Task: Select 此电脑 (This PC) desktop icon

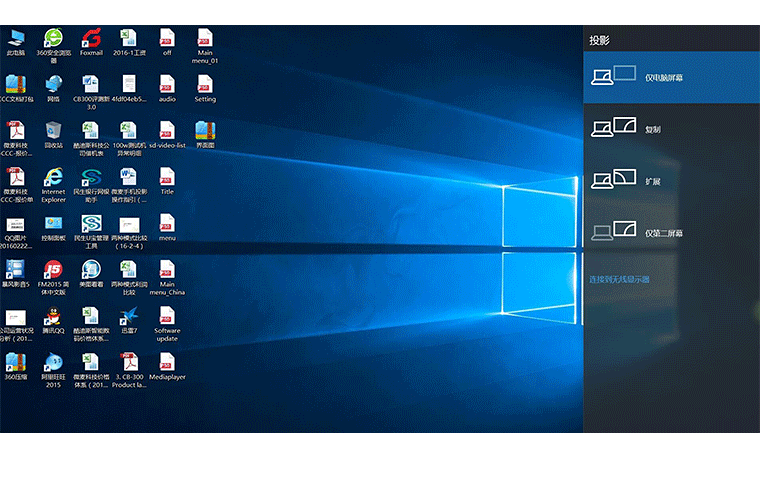Action: pos(16,42)
